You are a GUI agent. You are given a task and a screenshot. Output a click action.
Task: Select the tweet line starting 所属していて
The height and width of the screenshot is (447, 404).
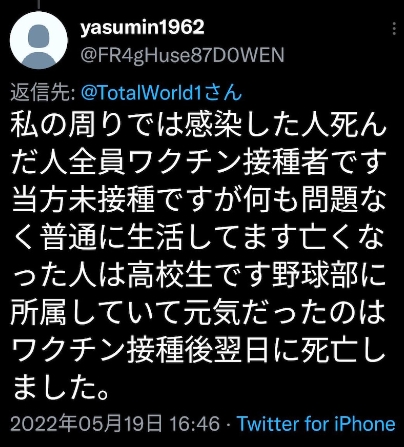click(x=198, y=313)
